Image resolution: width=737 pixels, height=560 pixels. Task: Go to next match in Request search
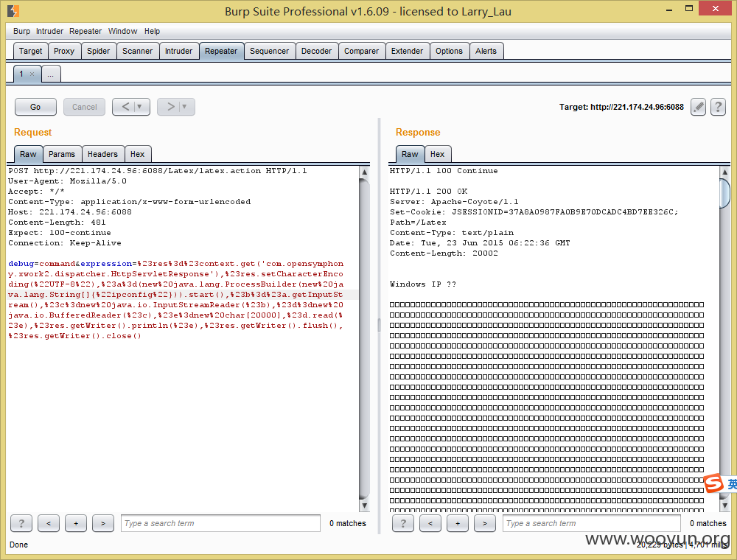(x=103, y=523)
